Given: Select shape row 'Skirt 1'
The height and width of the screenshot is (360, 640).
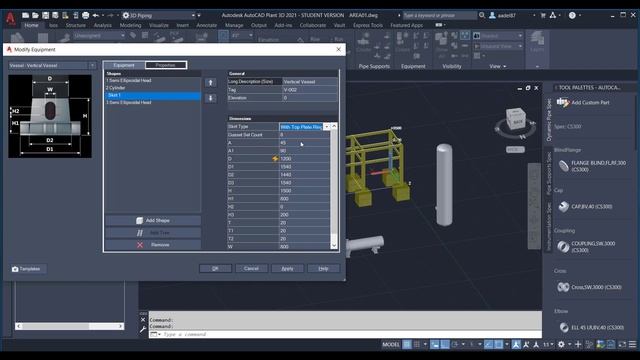Looking at the screenshot, I should [x=153, y=95].
